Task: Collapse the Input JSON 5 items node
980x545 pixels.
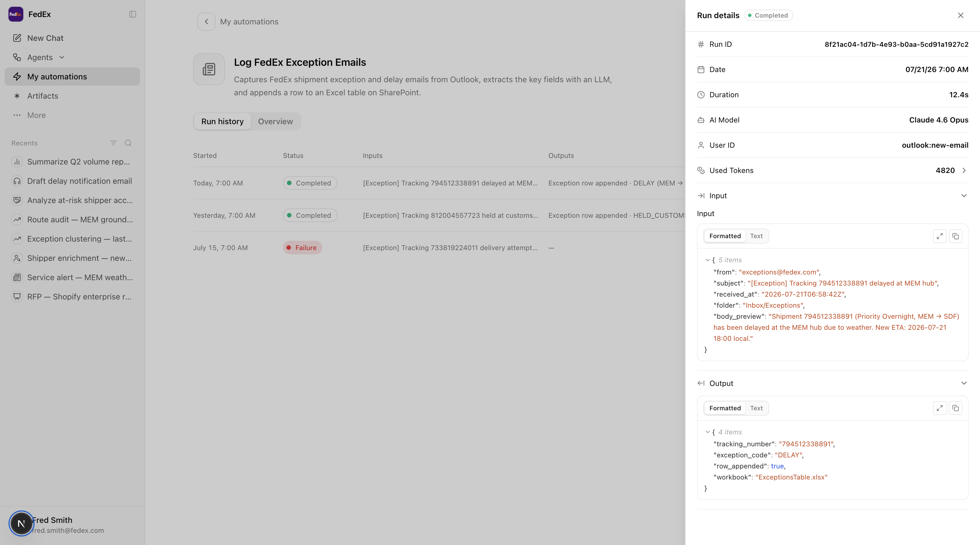Action: pyautogui.click(x=707, y=260)
